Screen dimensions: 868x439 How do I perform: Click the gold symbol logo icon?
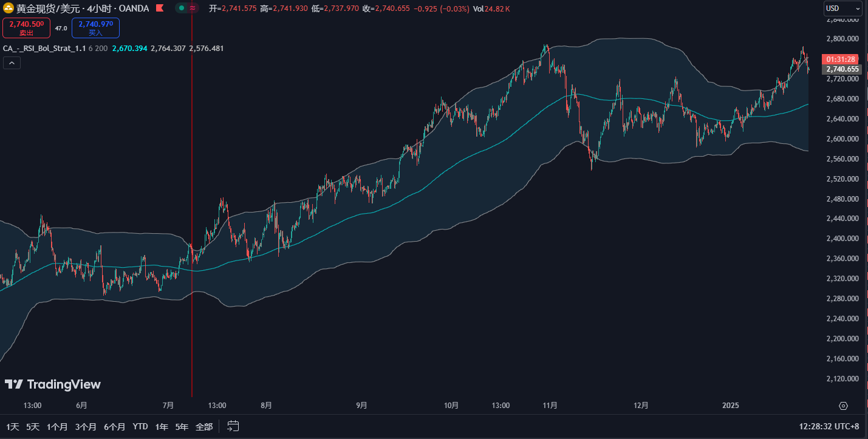pyautogui.click(x=9, y=9)
